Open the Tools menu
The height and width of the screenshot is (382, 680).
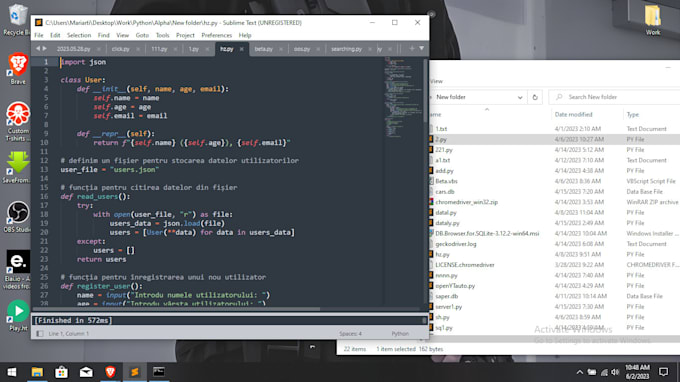pos(163,35)
